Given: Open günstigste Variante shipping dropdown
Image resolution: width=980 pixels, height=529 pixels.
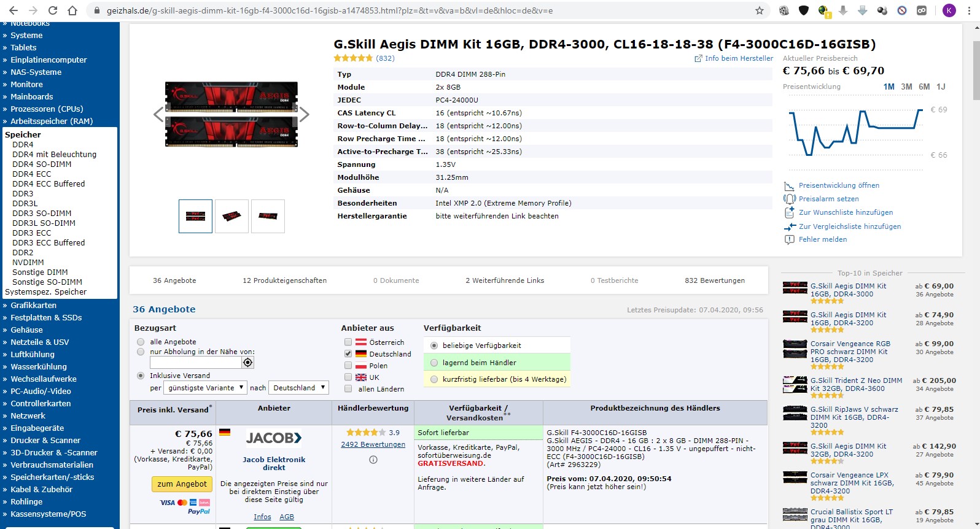Looking at the screenshot, I should pyautogui.click(x=206, y=388).
